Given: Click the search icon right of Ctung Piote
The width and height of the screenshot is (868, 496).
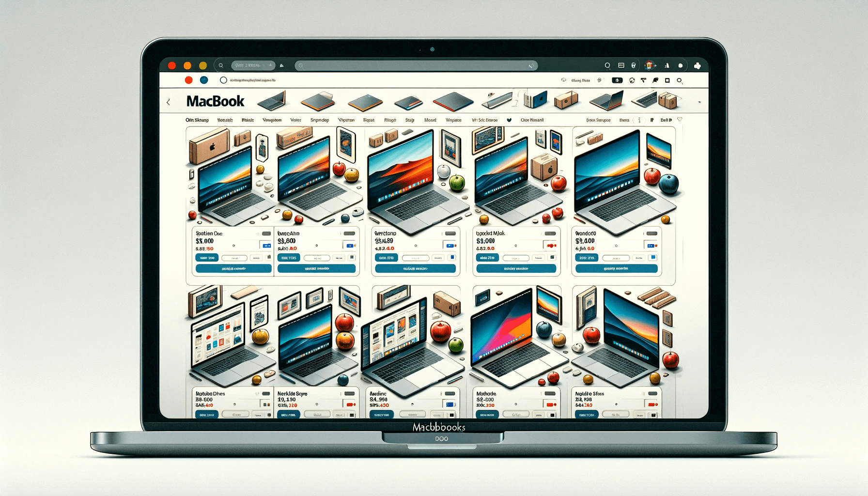Looking at the screenshot, I should pyautogui.click(x=680, y=80).
